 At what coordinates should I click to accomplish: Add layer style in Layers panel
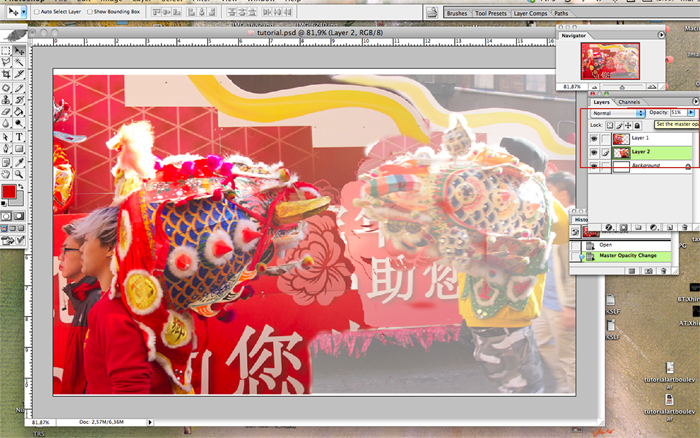tap(608, 228)
